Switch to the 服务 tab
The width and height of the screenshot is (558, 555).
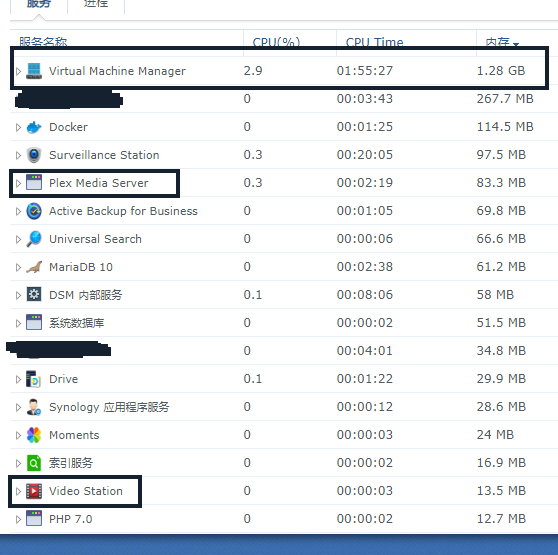pos(39,5)
